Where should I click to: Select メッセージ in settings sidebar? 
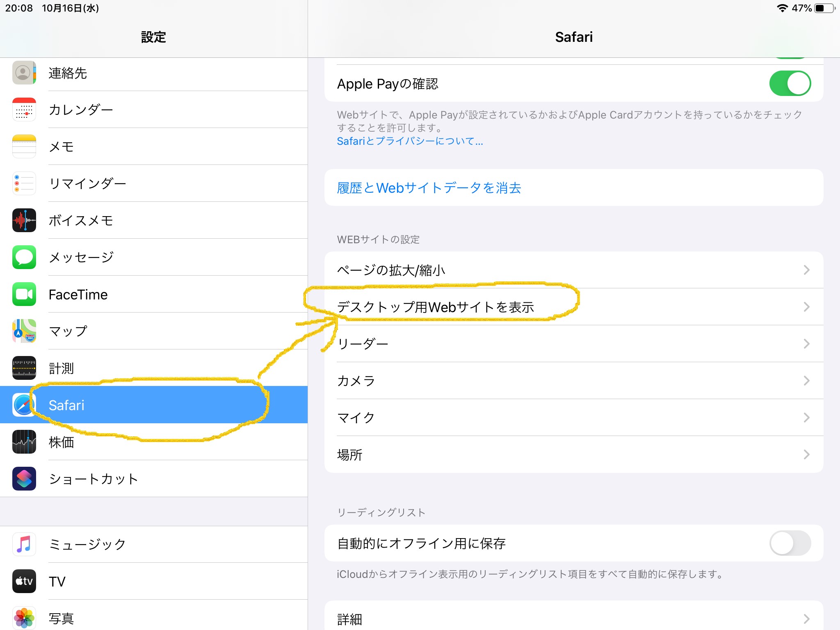point(154,257)
